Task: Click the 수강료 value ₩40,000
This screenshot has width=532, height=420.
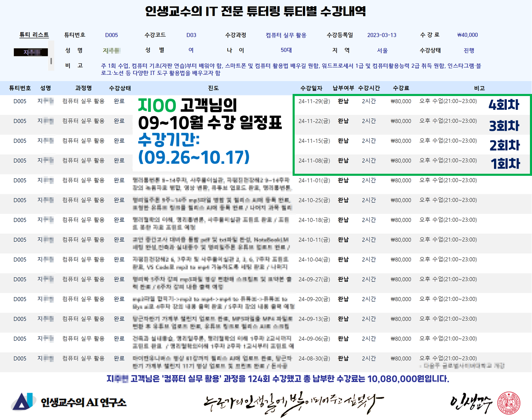Action: [467, 35]
